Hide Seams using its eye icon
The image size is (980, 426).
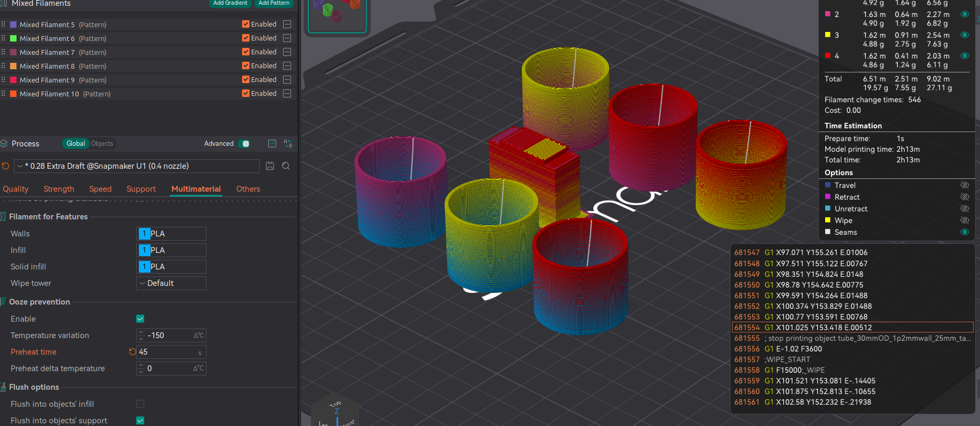click(x=965, y=232)
